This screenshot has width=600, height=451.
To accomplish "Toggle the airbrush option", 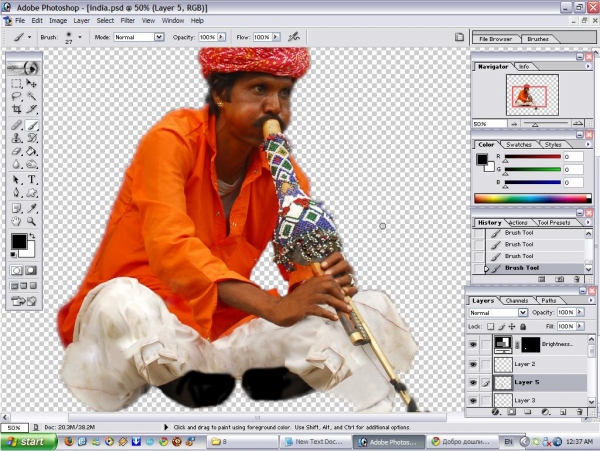I will 293,37.
